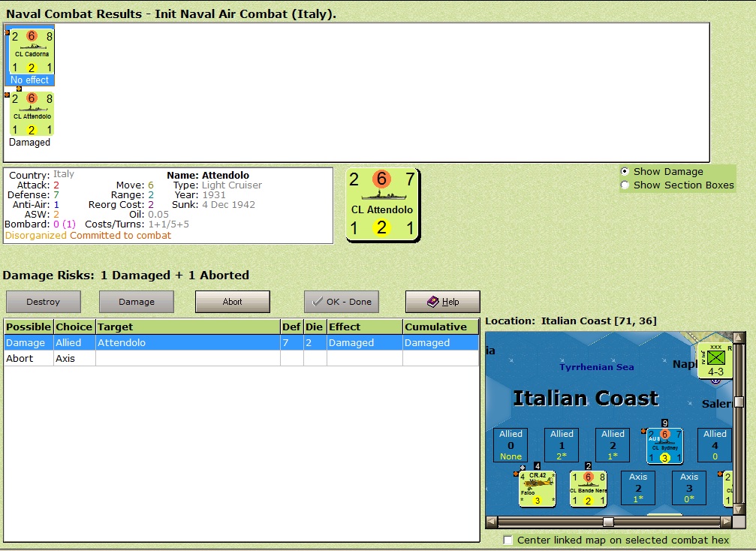Click the partially visible counter right of Axis 3
The height and width of the screenshot is (551, 756).
(x=727, y=489)
